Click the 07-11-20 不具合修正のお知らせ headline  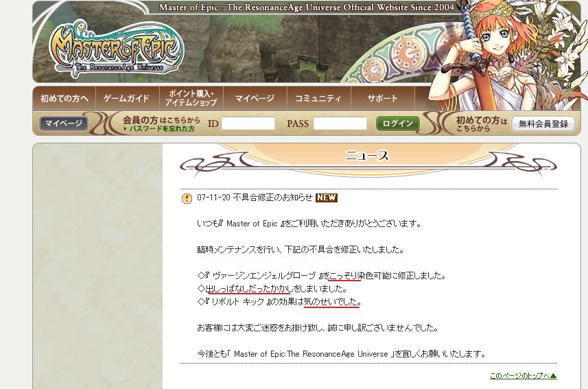tap(255, 198)
